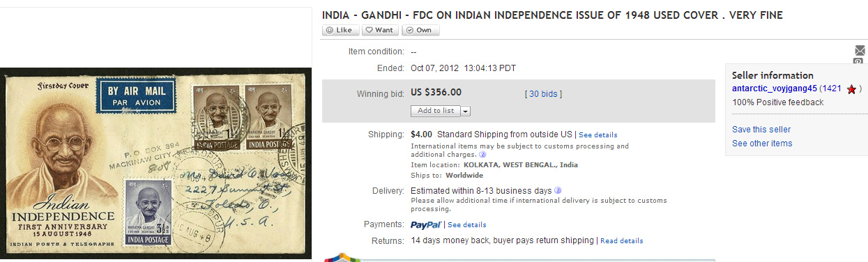Viewport: 868px width, 262px height.
Task: Click the icon below the envelope
Action: [x=859, y=61]
